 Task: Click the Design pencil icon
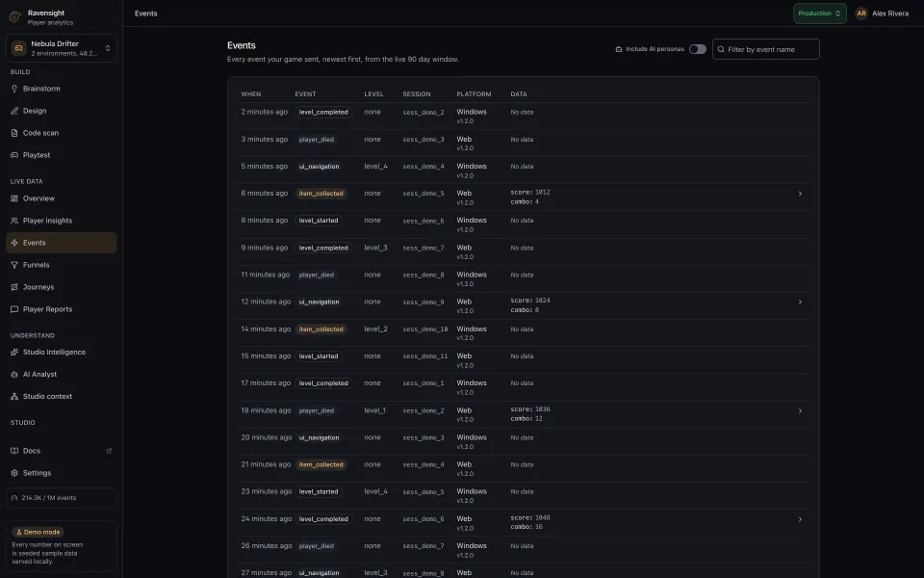[14, 111]
